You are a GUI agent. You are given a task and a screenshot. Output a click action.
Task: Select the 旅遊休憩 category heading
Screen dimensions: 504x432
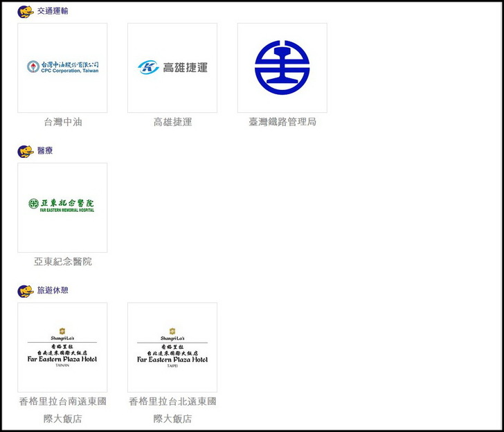click(53, 290)
